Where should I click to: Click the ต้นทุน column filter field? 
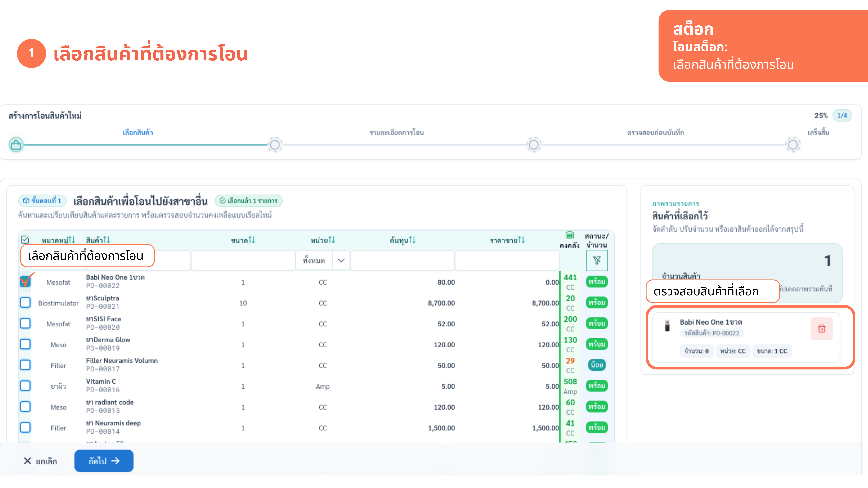403,260
